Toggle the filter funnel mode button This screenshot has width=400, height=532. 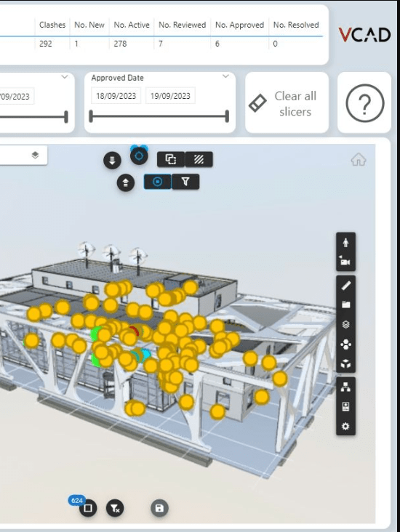[x=185, y=182]
